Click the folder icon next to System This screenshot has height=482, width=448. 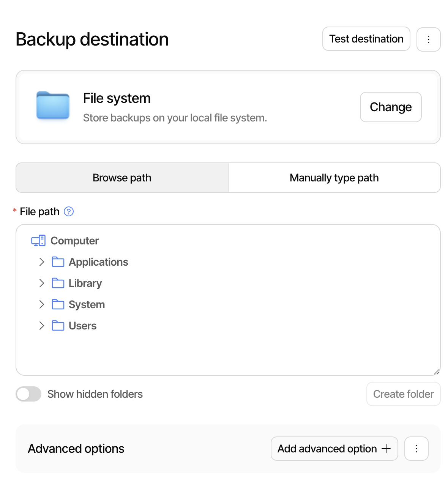(x=58, y=304)
